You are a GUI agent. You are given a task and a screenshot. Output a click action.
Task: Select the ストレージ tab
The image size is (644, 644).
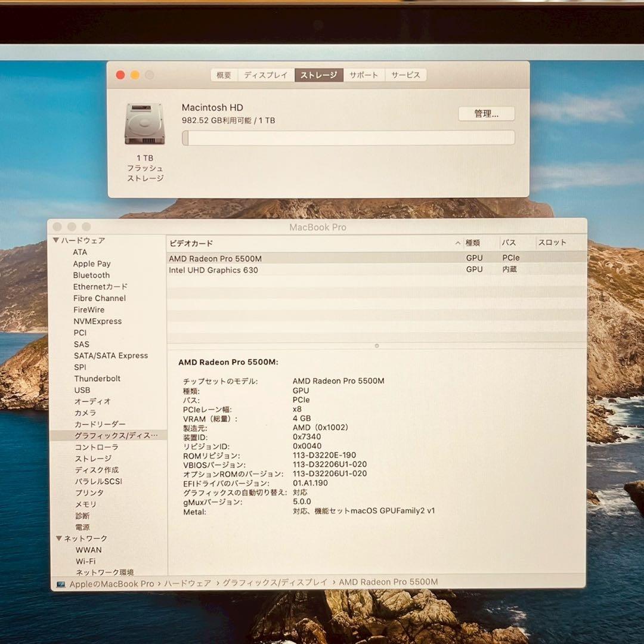tap(319, 75)
